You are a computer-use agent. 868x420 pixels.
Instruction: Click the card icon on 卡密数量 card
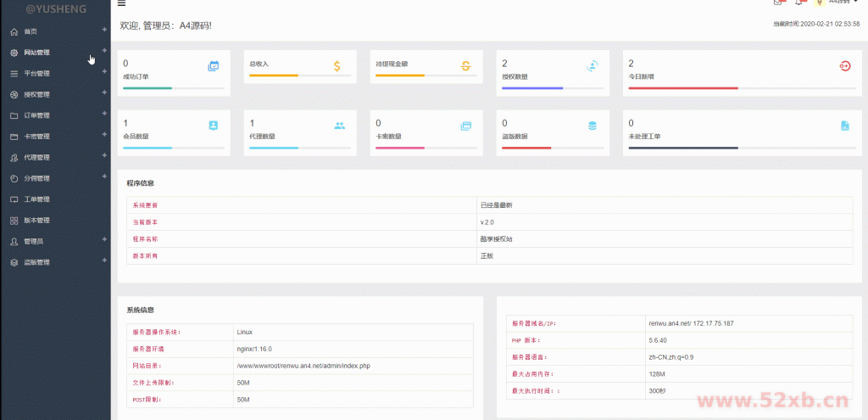click(465, 126)
